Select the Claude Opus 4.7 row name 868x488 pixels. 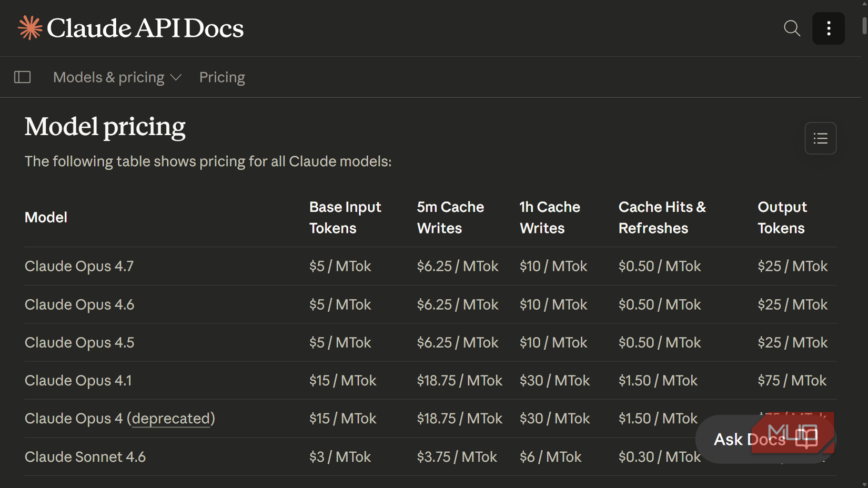click(79, 266)
